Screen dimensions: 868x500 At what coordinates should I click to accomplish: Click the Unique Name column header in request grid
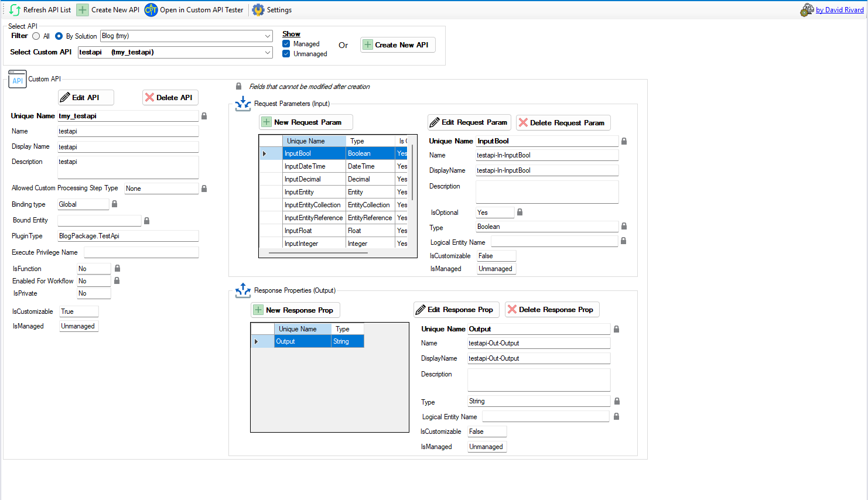[314, 141]
